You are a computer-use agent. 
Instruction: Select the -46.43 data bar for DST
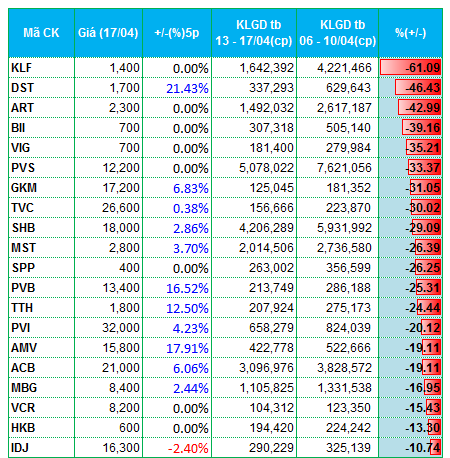point(418,87)
